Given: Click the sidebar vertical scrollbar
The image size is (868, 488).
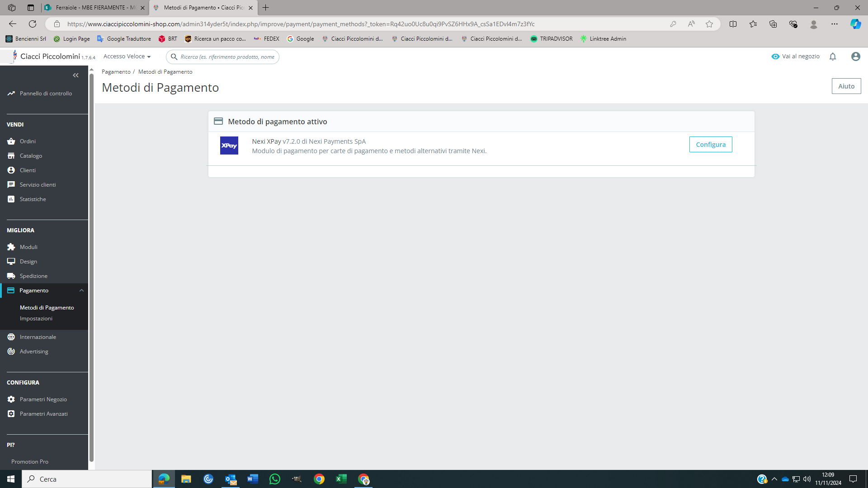Looking at the screenshot, I should click(91, 267).
